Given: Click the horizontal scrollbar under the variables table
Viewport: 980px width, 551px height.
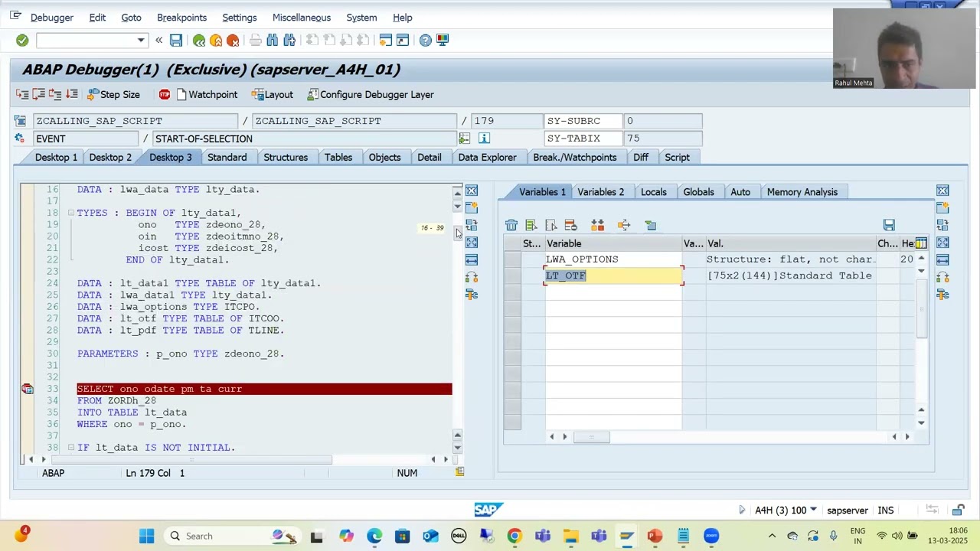Looking at the screenshot, I should pos(590,437).
